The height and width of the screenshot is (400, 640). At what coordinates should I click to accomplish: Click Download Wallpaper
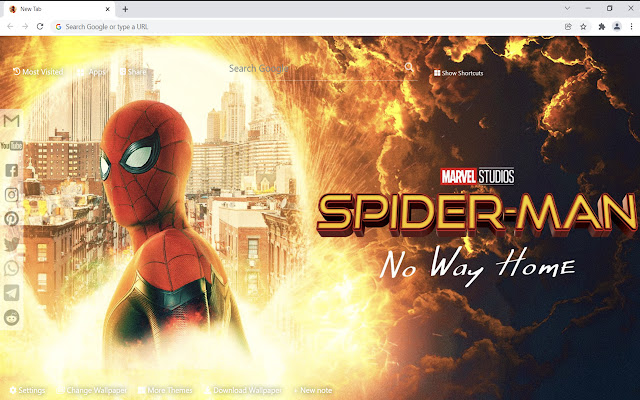tap(243, 390)
